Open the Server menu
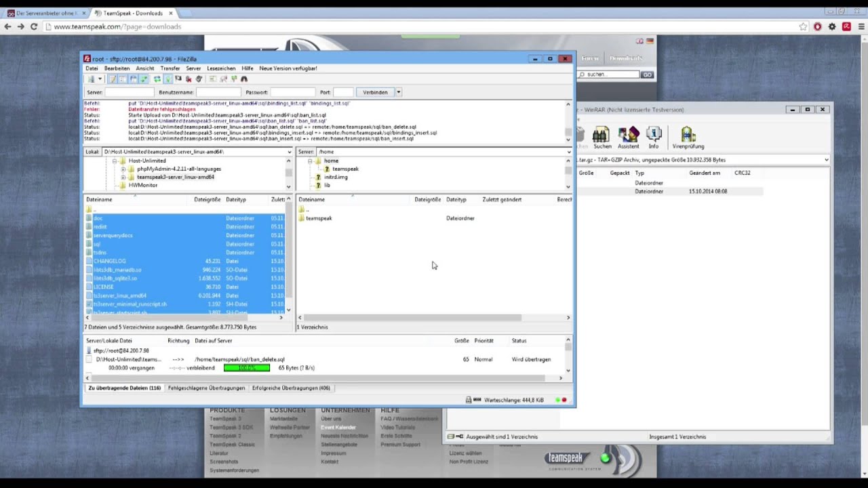 pos(193,68)
